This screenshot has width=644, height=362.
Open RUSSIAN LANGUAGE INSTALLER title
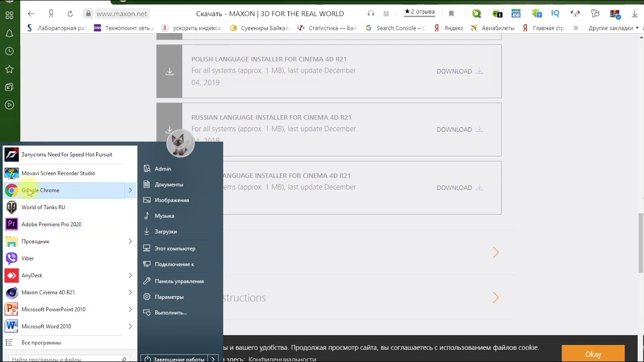[271, 117]
